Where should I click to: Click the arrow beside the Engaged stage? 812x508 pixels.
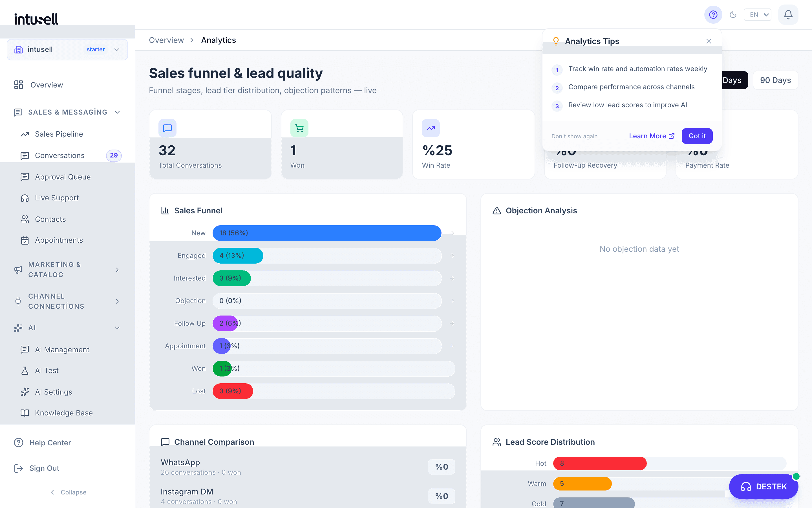[452, 256]
